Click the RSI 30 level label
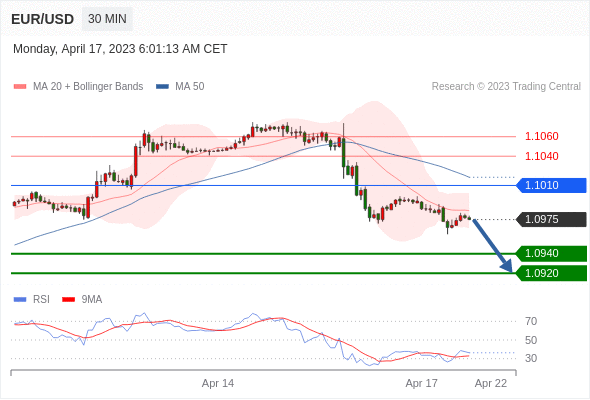 coord(531,358)
